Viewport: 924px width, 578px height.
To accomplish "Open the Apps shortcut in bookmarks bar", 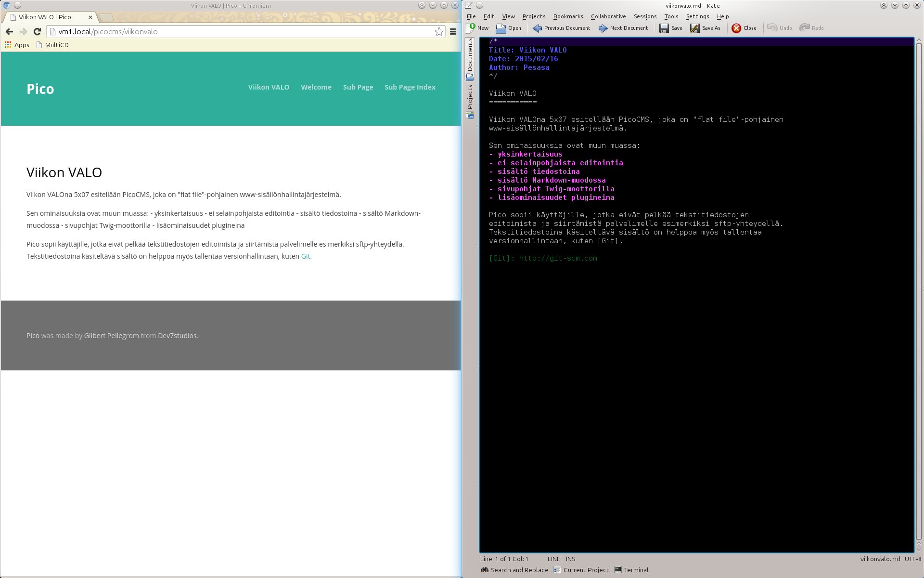I will pyautogui.click(x=17, y=45).
